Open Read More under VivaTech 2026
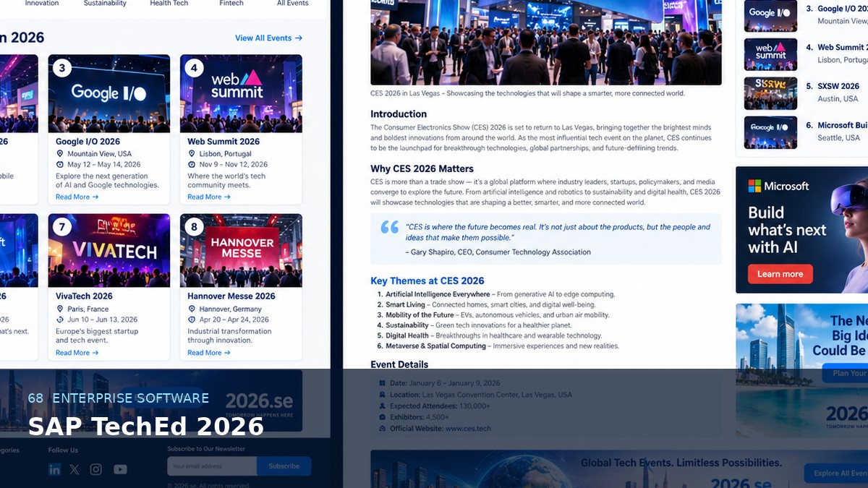The image size is (868, 488). click(77, 353)
